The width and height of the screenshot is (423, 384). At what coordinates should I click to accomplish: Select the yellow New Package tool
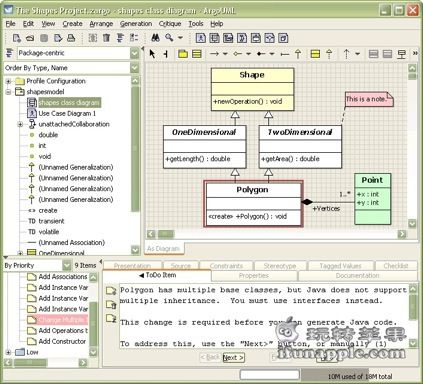(x=183, y=54)
